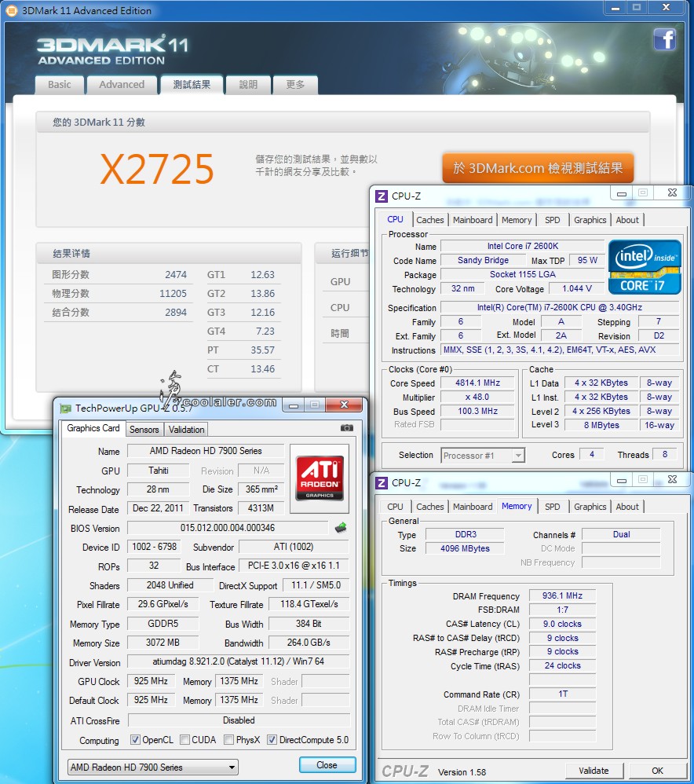694x784 pixels.
Task: Open the Graphics tab in the lower CPU-Z window
Action: [590, 507]
